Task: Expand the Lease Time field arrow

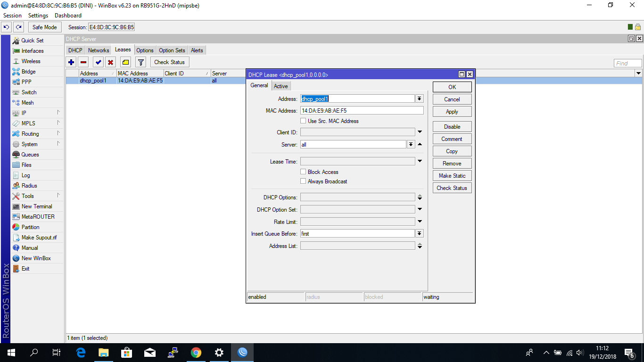Action: click(x=420, y=162)
